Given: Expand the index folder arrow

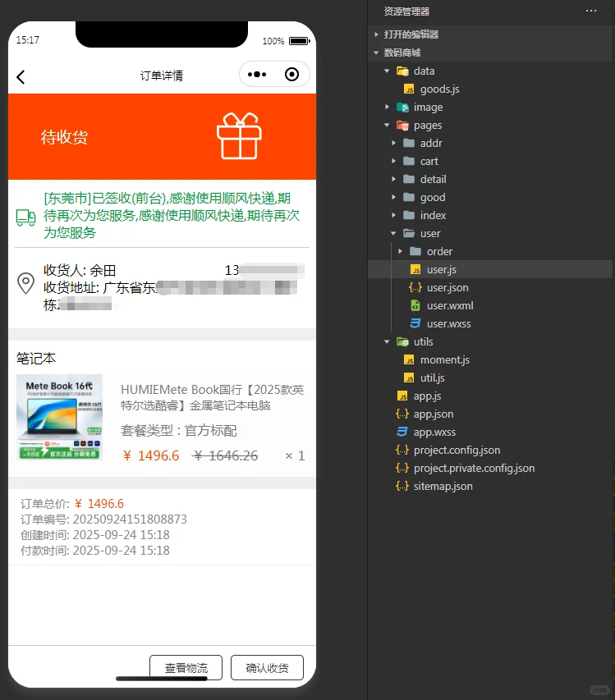Looking at the screenshot, I should 393,215.
